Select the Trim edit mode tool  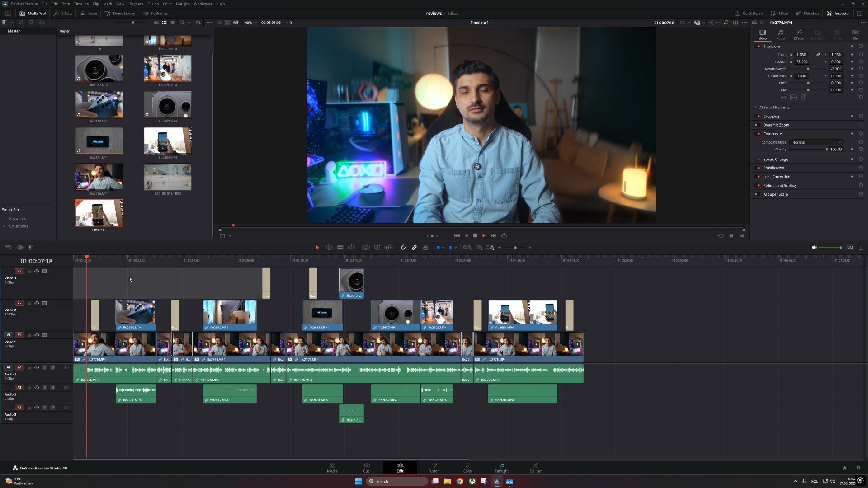329,248
